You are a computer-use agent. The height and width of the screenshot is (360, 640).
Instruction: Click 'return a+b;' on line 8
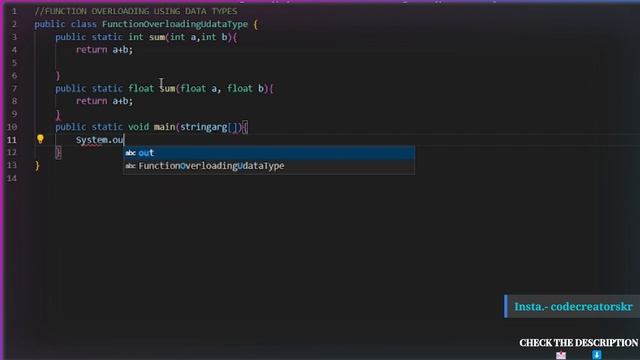click(104, 101)
